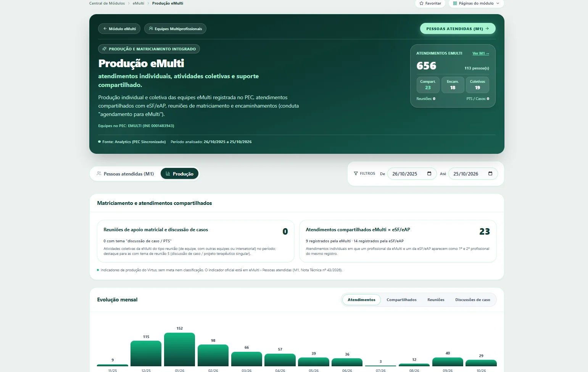This screenshot has width=588, height=372.
Task: Open the Equipes Multiprofissionais button
Action: 175,29
